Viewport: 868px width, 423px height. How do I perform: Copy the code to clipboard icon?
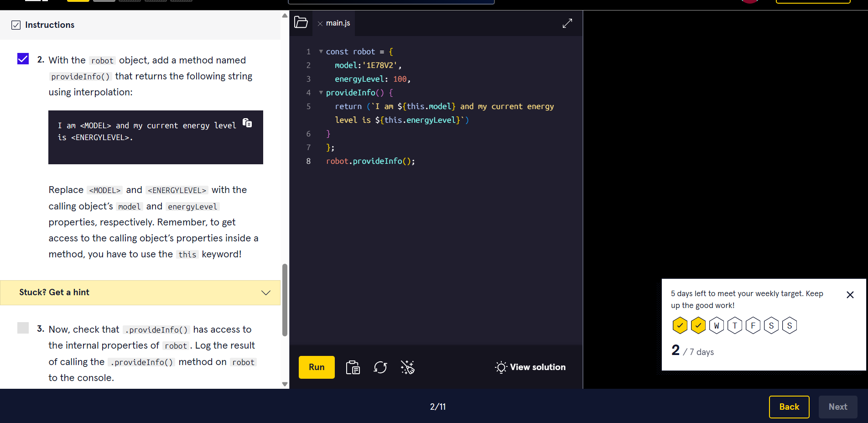coord(353,367)
